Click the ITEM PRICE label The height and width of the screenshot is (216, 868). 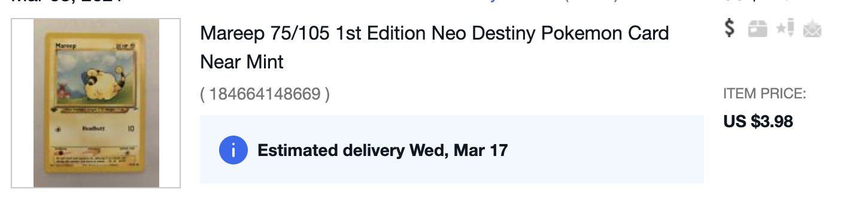coord(764,94)
